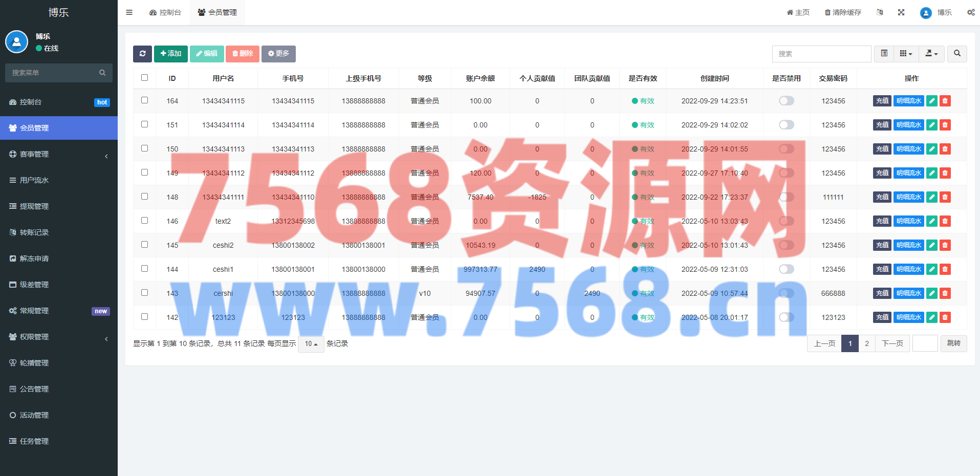Image resolution: width=980 pixels, height=476 pixels.
Task: Click the refresh table icon button
Action: (x=142, y=54)
